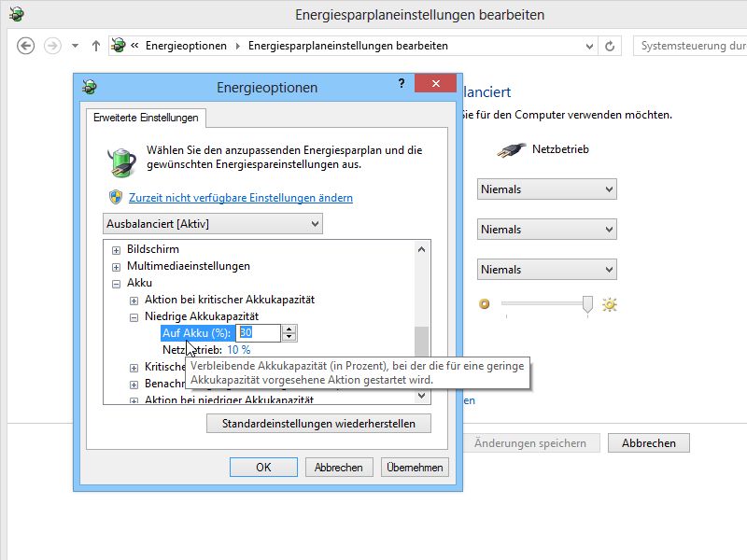The width and height of the screenshot is (747, 560).
Task: Open the address bar history dropdown
Action: [x=589, y=46]
